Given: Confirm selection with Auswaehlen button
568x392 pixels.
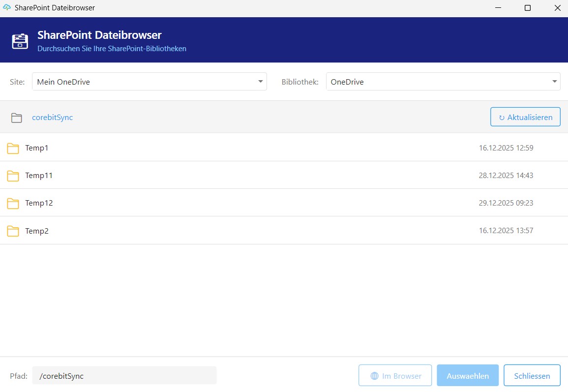Looking at the screenshot, I should [467, 375].
